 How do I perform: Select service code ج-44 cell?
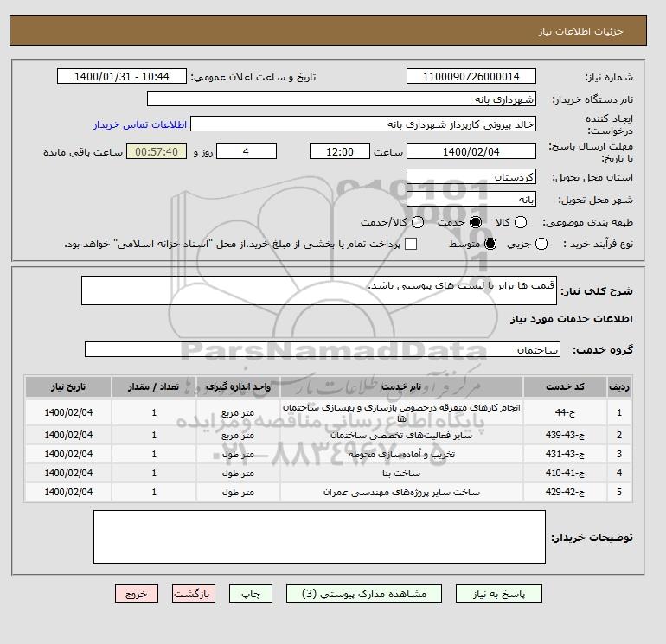(565, 412)
